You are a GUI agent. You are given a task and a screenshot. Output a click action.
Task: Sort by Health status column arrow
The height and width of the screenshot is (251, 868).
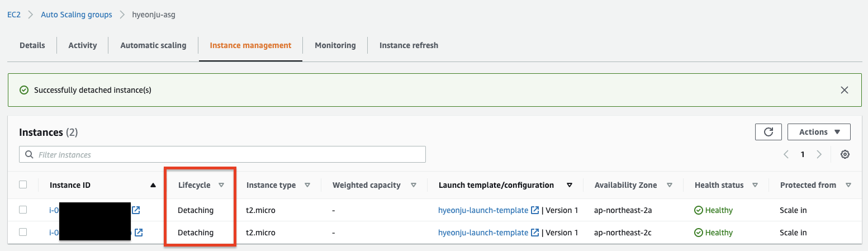point(755,185)
